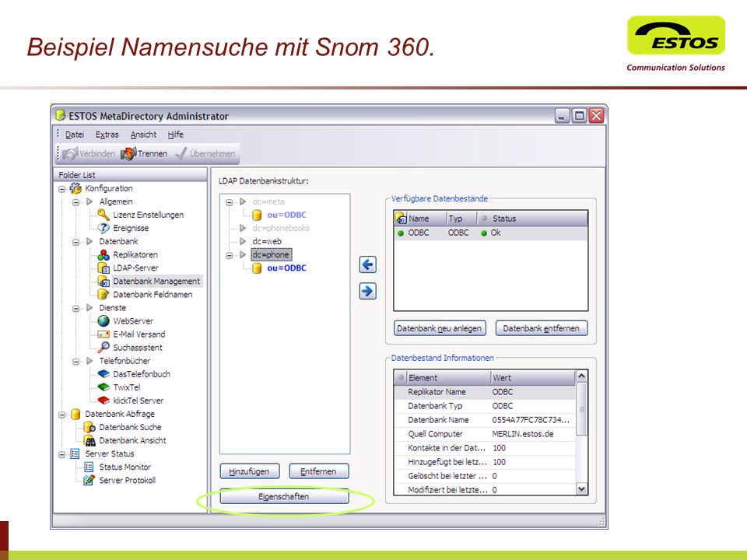Click scroll-up arrow in Datenbestand Informationen

[x=581, y=376]
